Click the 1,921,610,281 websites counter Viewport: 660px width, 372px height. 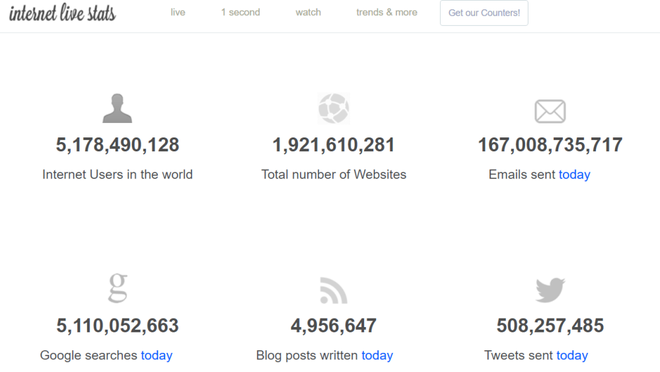334,145
